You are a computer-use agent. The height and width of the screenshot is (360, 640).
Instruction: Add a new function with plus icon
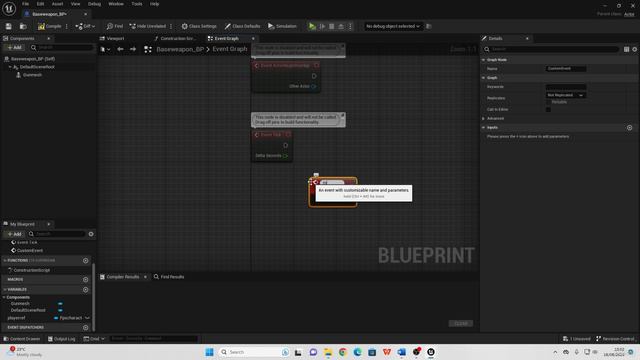click(x=85, y=260)
